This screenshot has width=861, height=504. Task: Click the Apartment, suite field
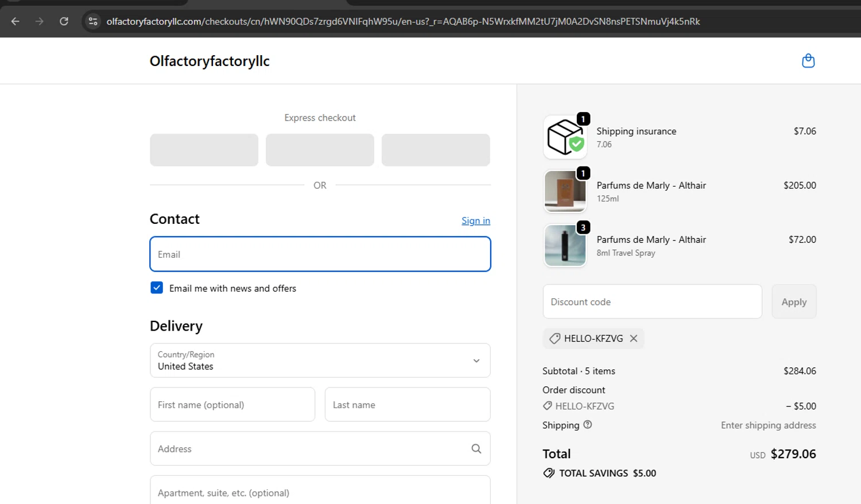[x=320, y=491]
